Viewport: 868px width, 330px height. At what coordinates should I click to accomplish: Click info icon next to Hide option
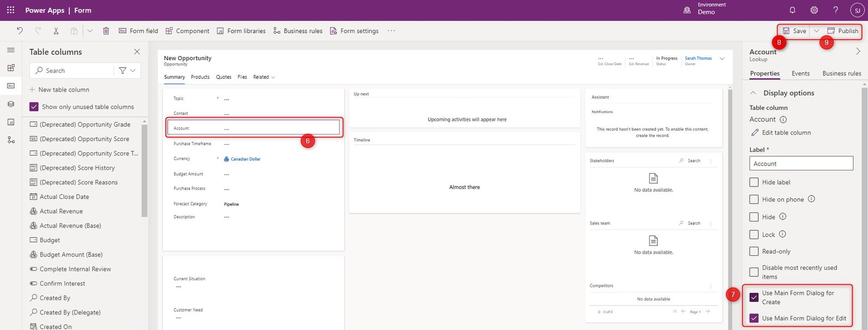(783, 216)
